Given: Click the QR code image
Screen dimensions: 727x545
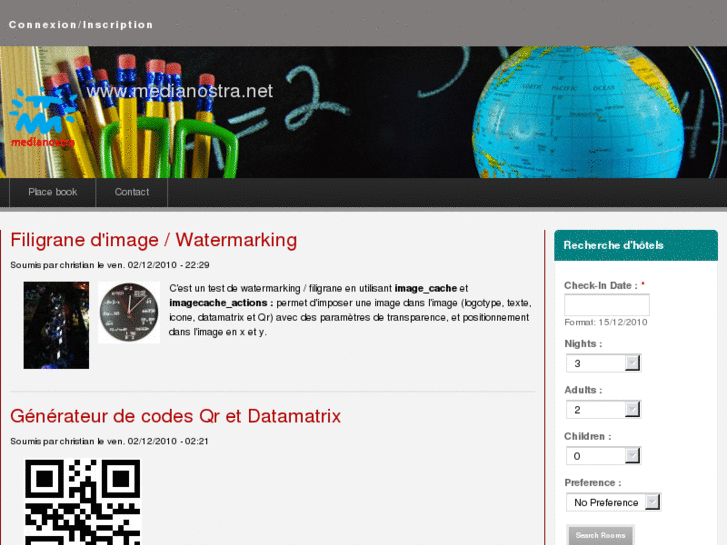Looking at the screenshot, I should (x=82, y=502).
